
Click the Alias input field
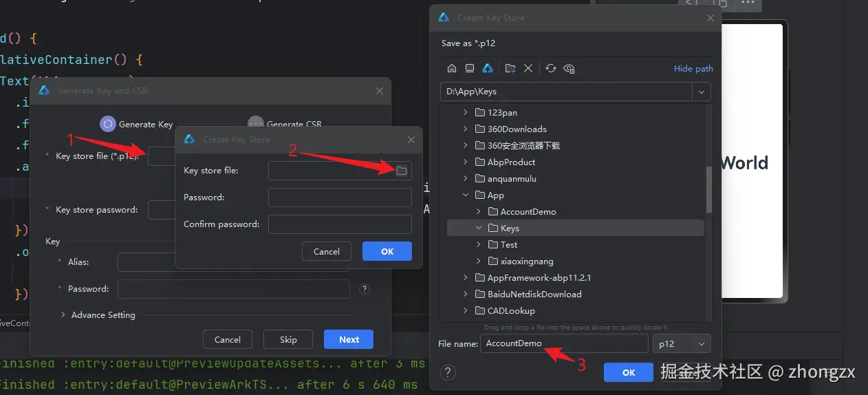pos(233,262)
